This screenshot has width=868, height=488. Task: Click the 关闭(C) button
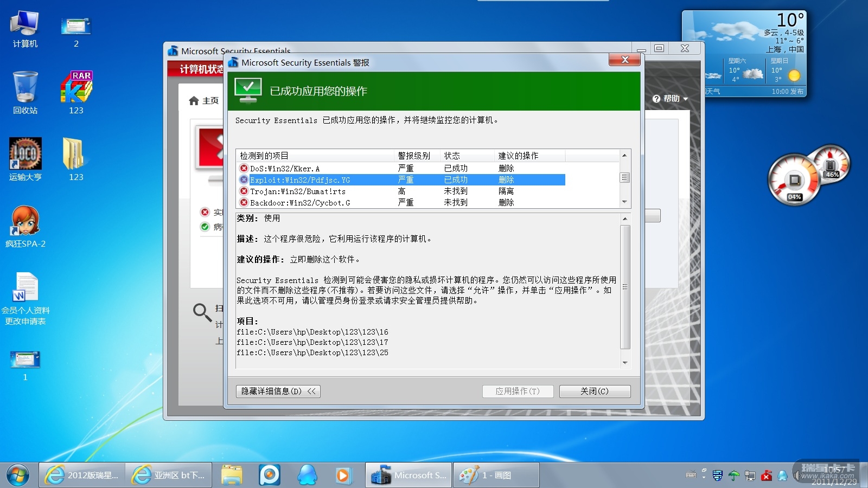pos(595,391)
